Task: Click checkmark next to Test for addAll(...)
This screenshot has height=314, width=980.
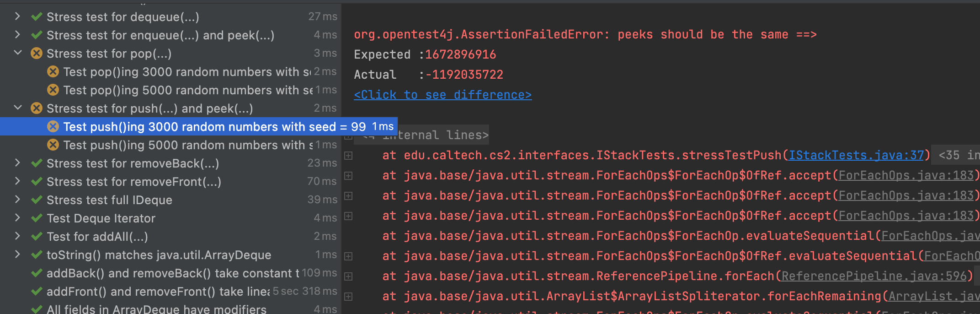Action: tap(37, 237)
